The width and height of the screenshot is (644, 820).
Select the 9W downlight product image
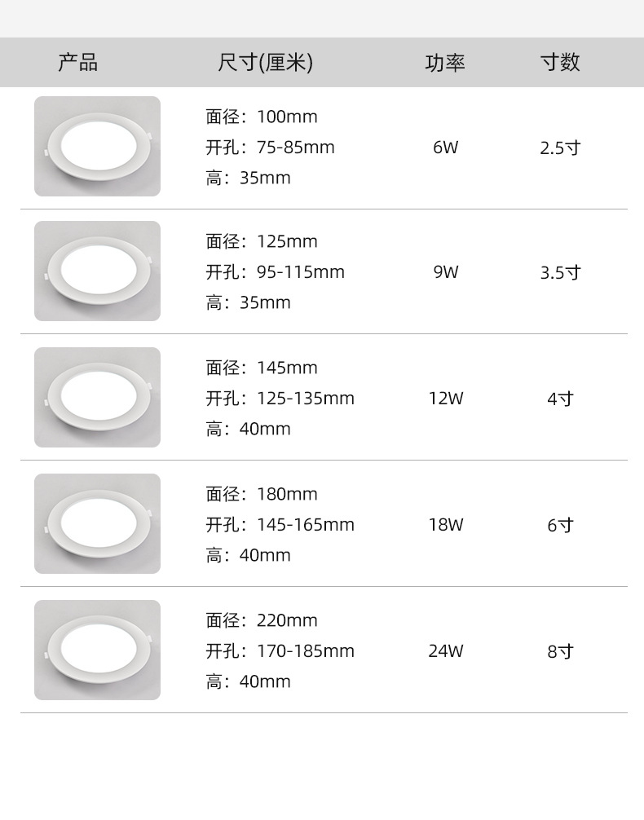pos(97,271)
